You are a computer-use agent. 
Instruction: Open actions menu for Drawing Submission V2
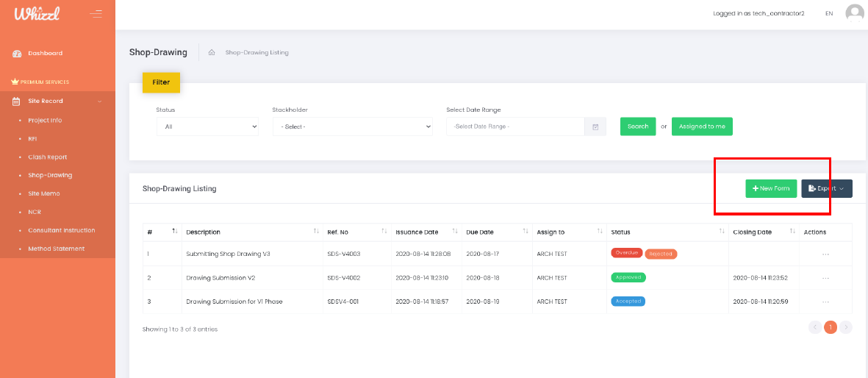pos(825,278)
